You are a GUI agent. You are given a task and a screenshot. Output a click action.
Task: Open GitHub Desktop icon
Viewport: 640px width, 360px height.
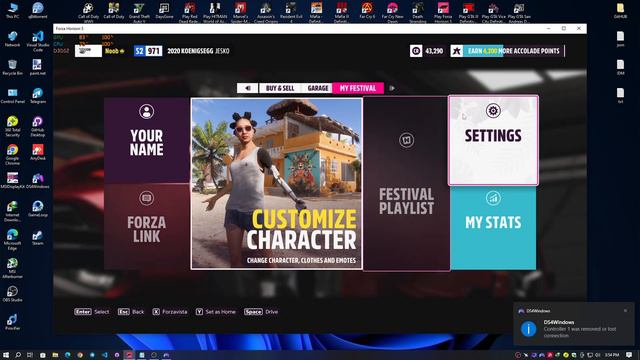[x=38, y=125]
